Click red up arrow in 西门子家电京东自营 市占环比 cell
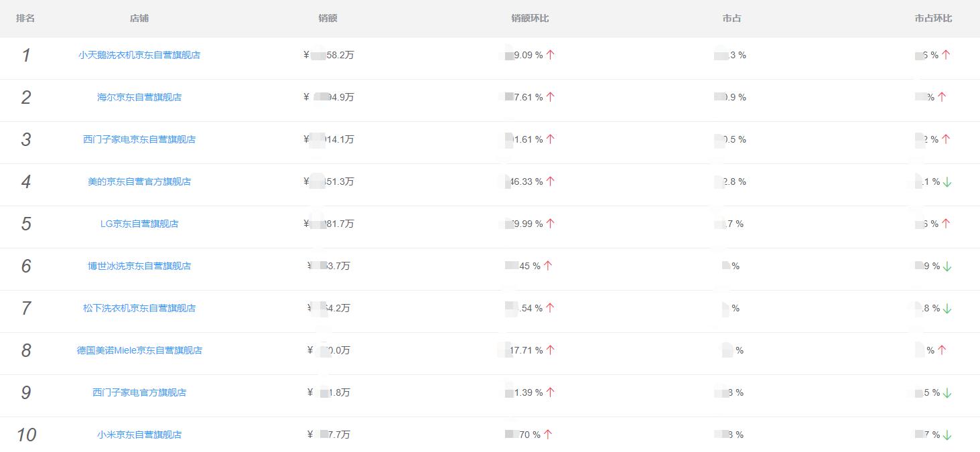The width and height of the screenshot is (980, 452). [946, 139]
